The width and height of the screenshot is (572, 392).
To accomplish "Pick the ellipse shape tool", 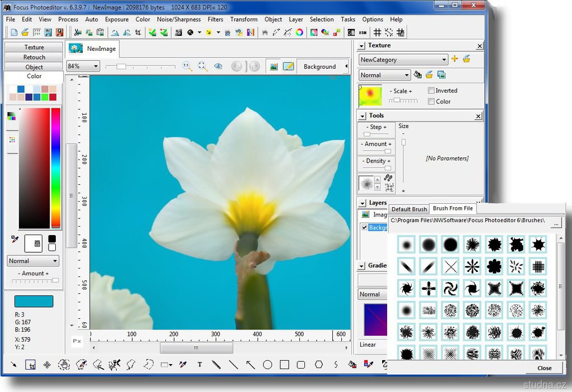I will pos(268,365).
